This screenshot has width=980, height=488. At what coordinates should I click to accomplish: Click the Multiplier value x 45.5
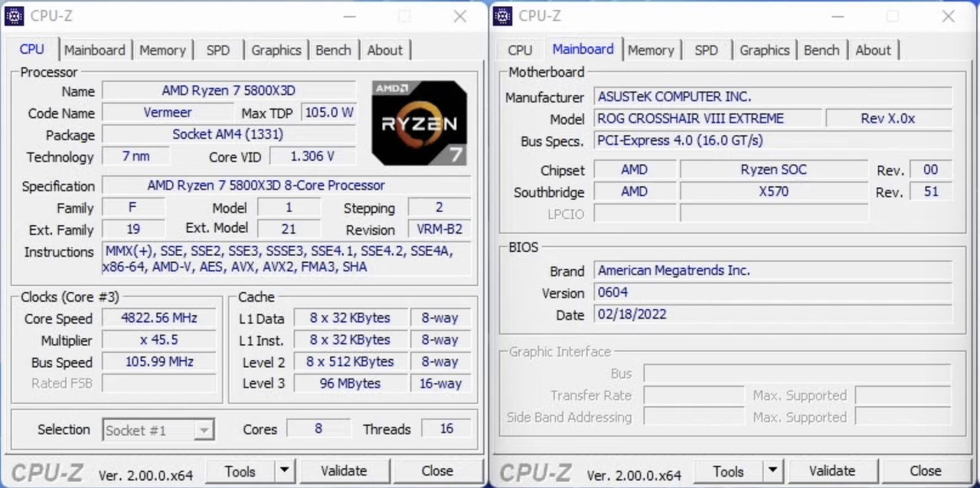[159, 339]
